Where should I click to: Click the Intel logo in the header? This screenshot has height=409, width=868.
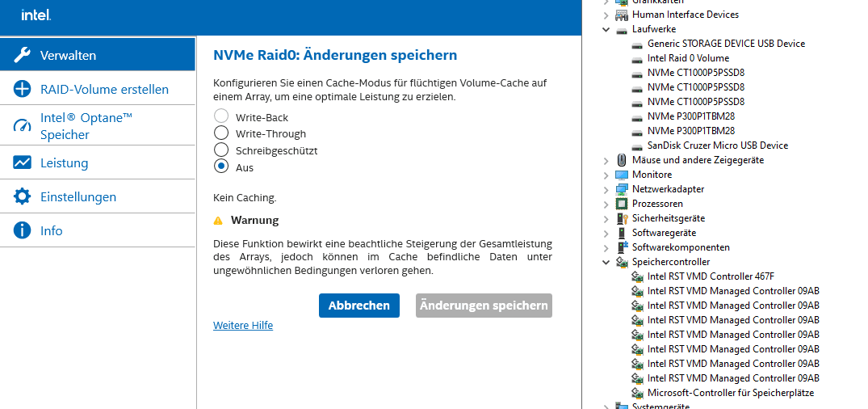[x=36, y=15]
